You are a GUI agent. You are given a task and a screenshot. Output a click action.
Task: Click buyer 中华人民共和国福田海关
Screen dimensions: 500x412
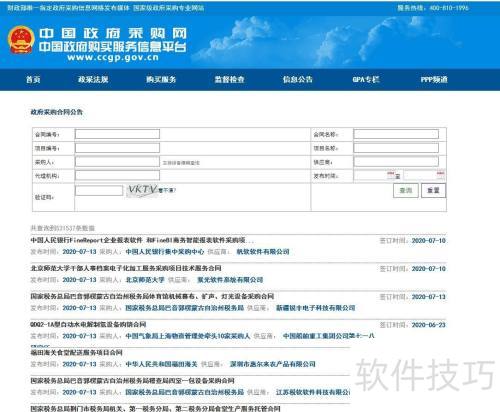(161, 364)
